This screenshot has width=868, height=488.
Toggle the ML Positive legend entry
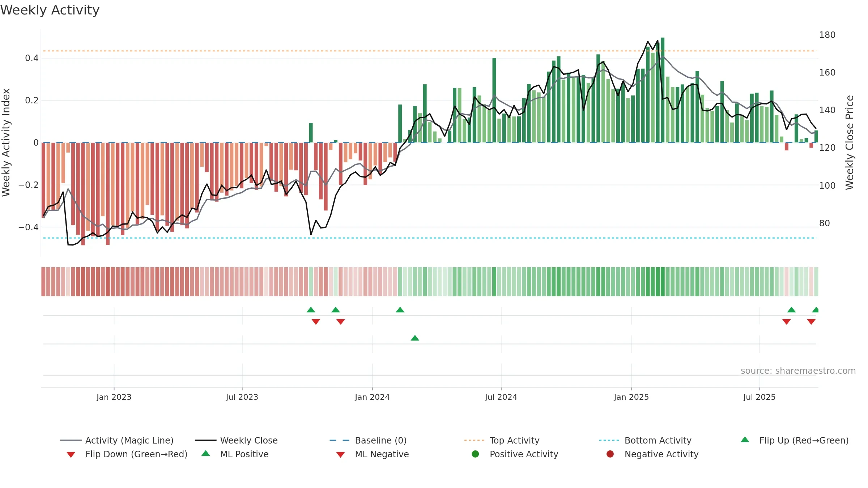pyautogui.click(x=235, y=454)
